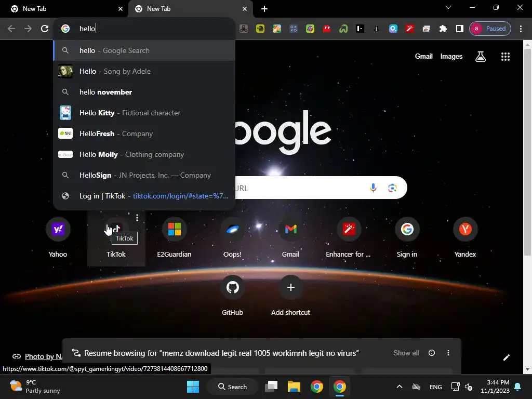This screenshot has height=399, width=532.
Task: Reload the current page
Action: point(45,29)
